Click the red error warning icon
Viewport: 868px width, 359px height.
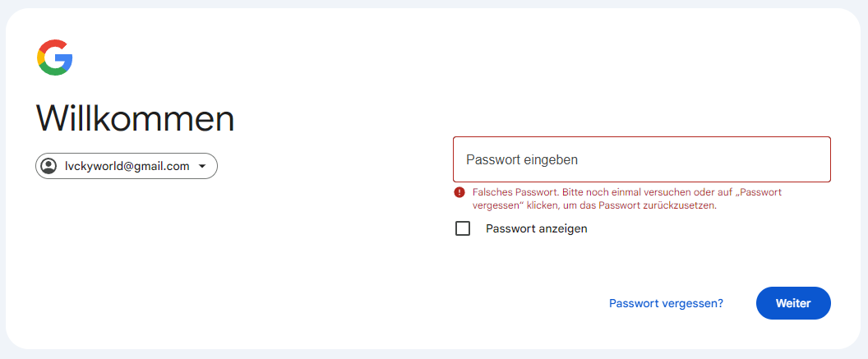pos(459,192)
